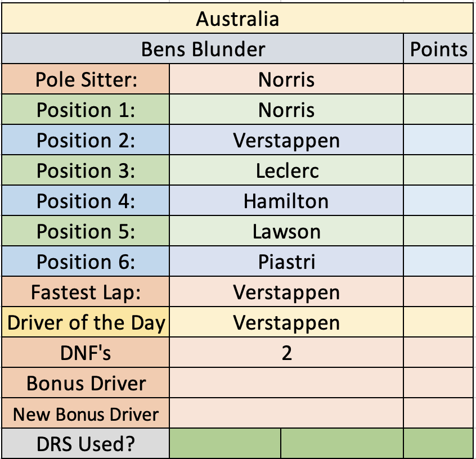Click the Bens Blunder header cell

(203, 48)
